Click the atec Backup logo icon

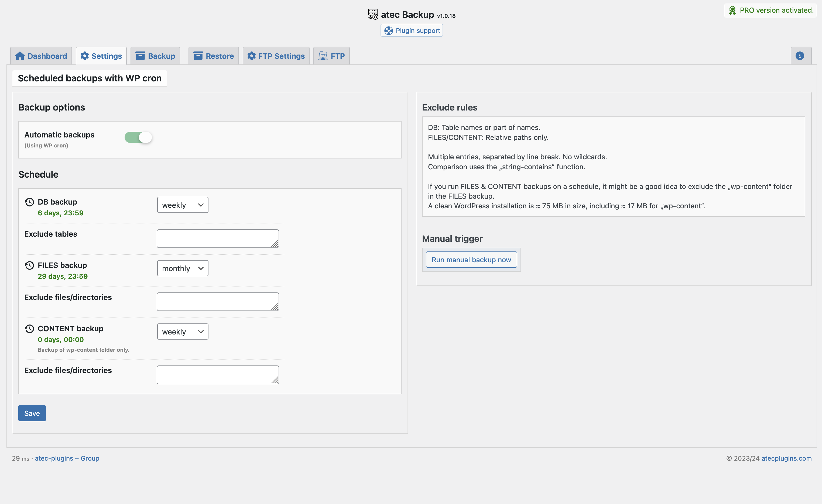[373, 14]
